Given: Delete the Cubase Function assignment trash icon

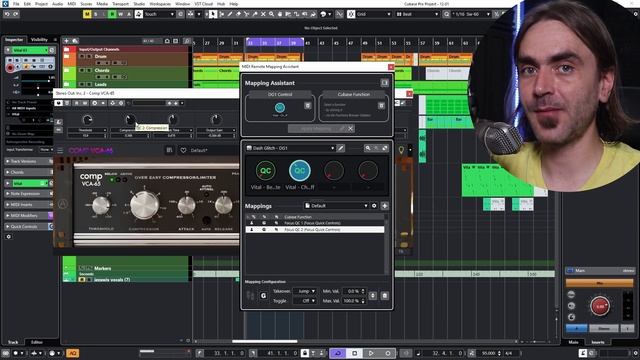Looking at the screenshot, I should coord(381,106).
